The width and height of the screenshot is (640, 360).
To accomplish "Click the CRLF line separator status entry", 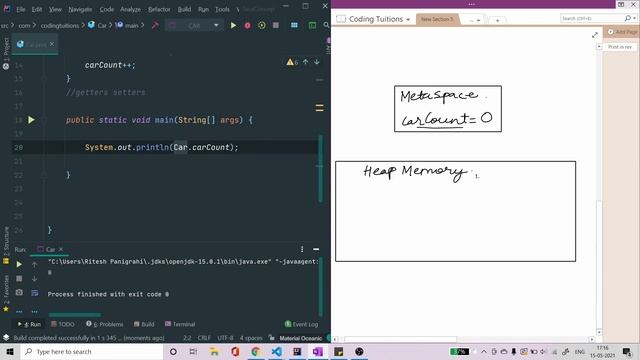I will pos(204,338).
